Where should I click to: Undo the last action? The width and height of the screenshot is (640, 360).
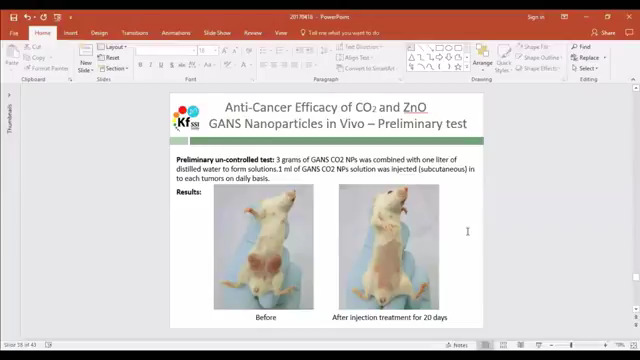pyautogui.click(x=27, y=17)
